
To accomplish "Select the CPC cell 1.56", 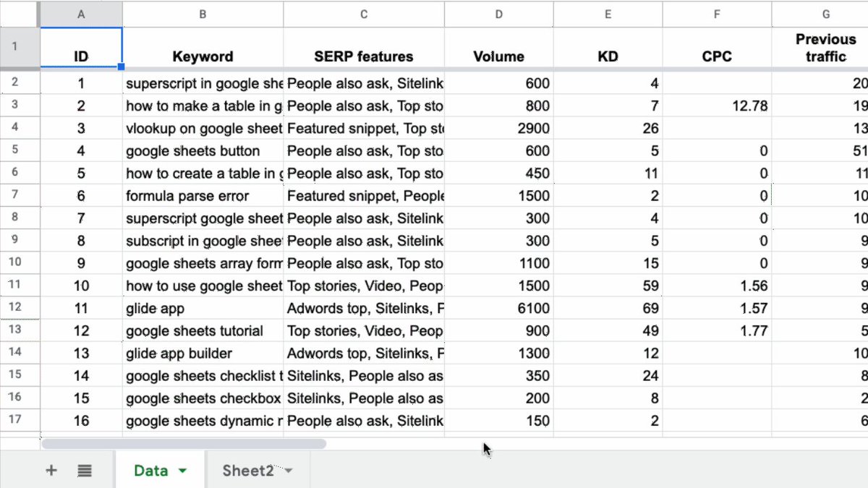I will tap(717, 286).
